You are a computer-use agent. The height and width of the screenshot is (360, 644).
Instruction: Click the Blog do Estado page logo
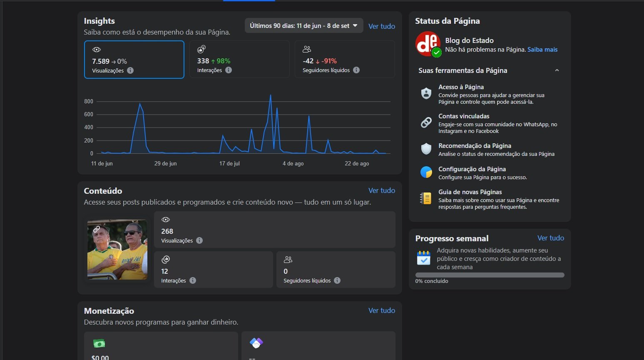point(428,44)
